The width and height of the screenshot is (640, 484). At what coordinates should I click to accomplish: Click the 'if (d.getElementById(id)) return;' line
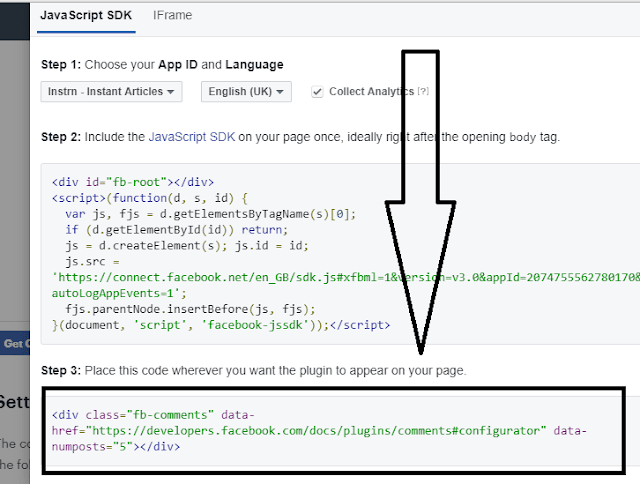click(177, 230)
